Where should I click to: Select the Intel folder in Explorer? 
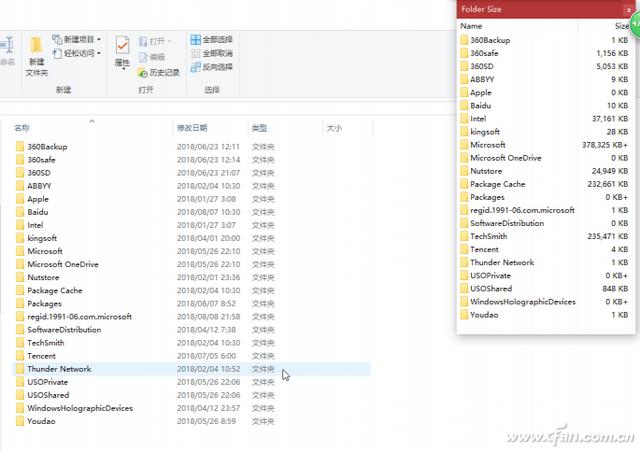pos(29,225)
